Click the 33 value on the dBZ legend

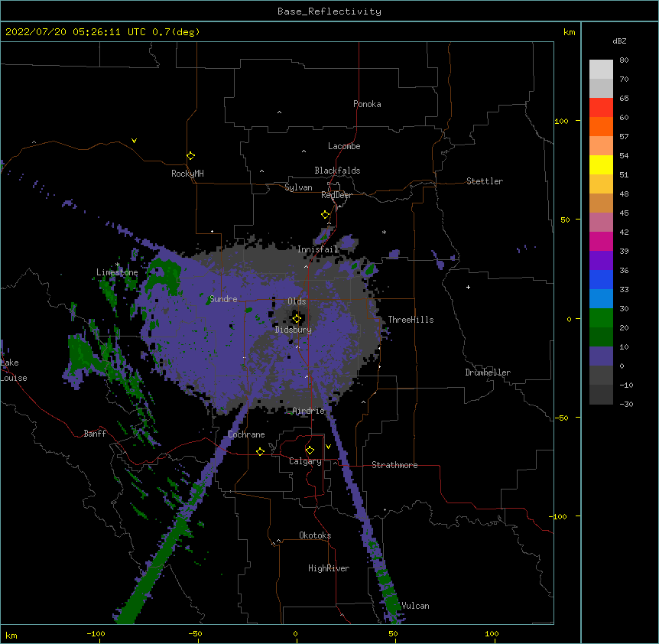[x=624, y=290]
